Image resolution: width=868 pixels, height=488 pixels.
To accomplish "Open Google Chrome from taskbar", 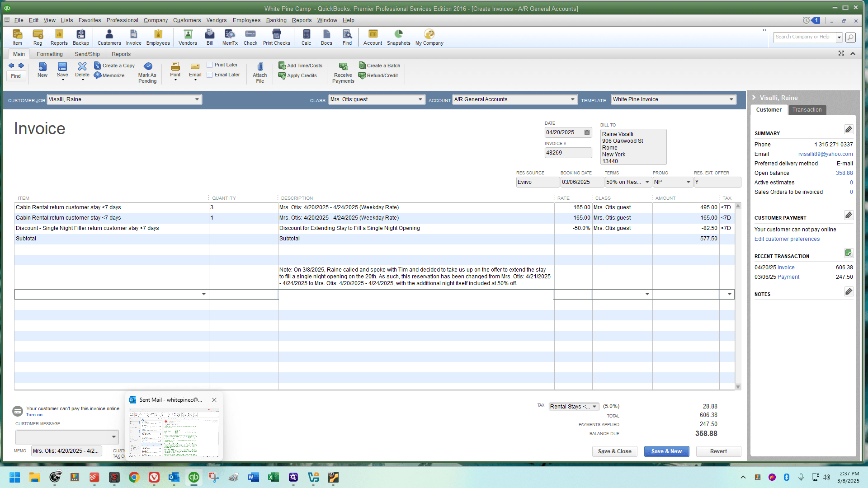I will 134,477.
